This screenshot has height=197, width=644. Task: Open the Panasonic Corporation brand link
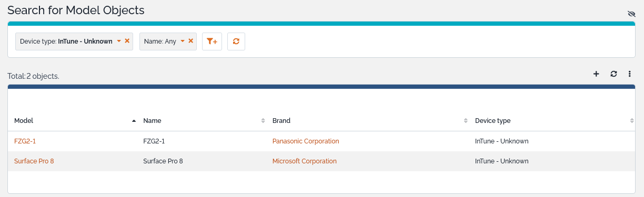(x=306, y=141)
